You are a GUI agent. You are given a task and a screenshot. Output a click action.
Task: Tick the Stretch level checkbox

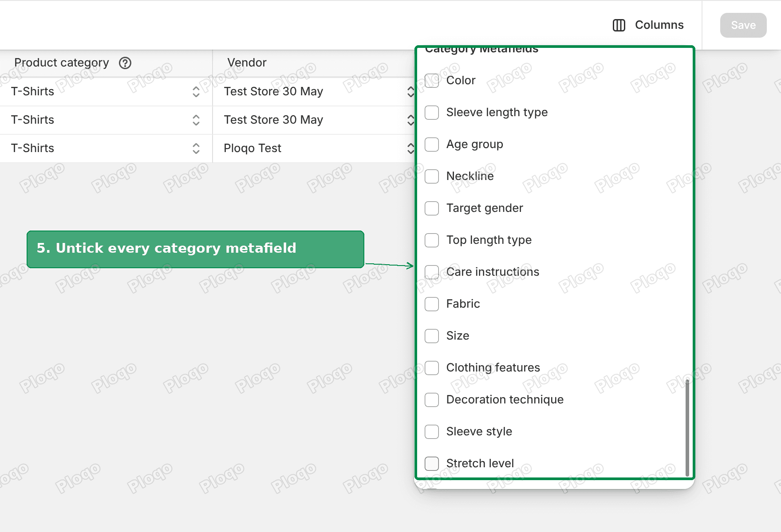tap(432, 463)
